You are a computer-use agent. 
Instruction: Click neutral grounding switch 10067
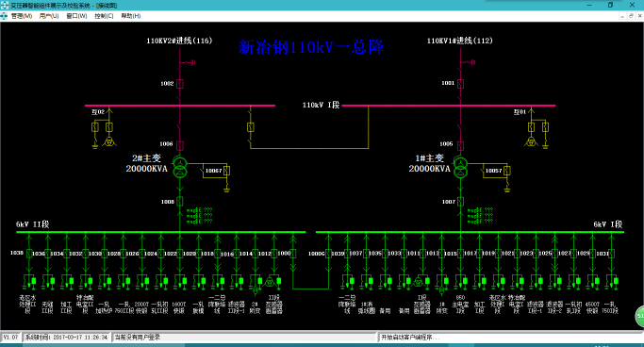(226, 171)
